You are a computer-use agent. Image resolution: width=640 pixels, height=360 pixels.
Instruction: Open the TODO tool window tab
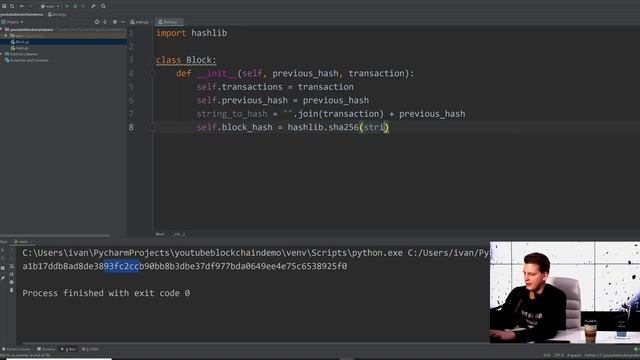point(91,349)
